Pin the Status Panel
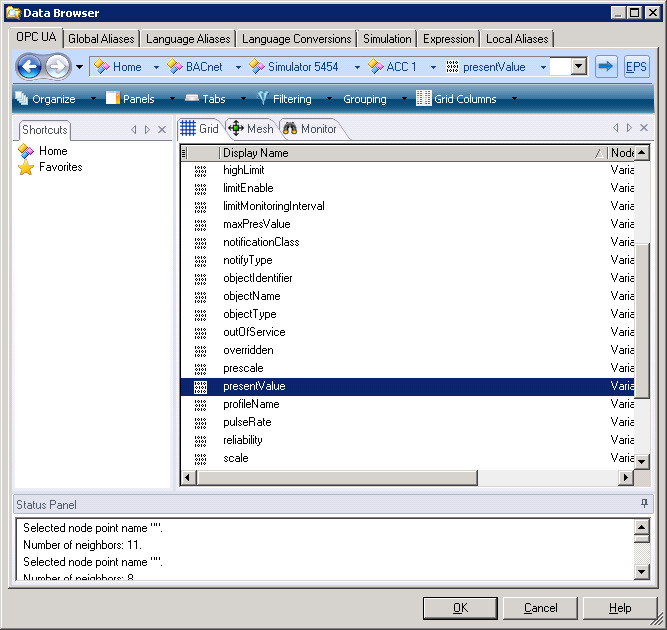This screenshot has width=667, height=630. (644, 505)
